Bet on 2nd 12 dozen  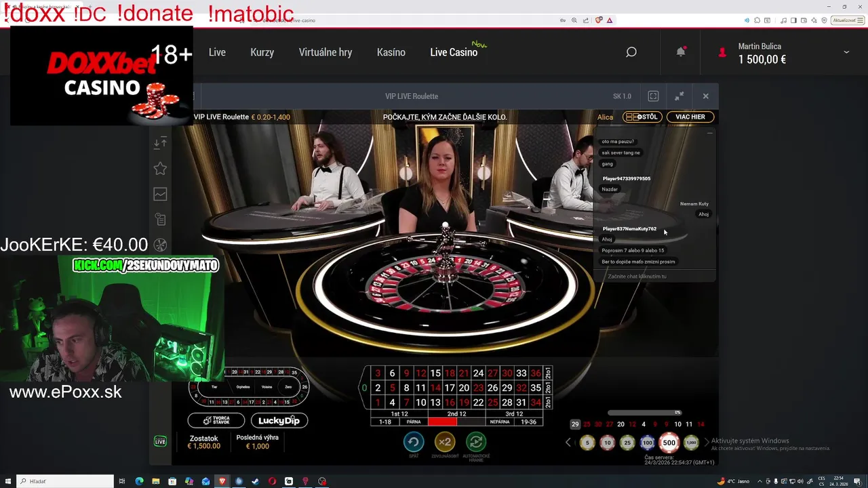pos(456,413)
